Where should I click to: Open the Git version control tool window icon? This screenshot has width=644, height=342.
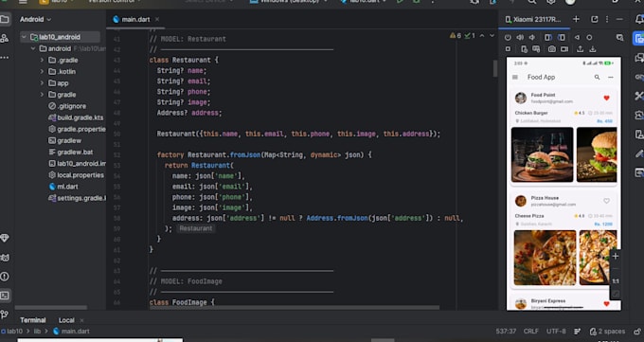click(5, 315)
